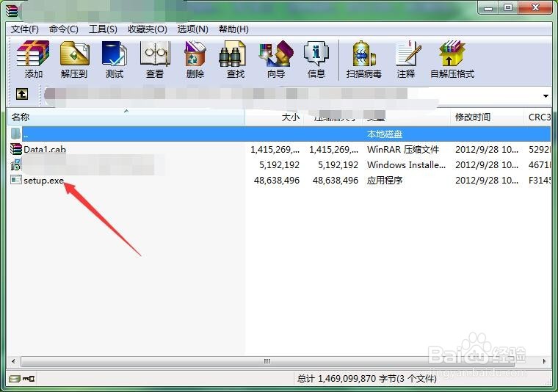Click the Info (信息) icon
This screenshot has height=392, width=558.
coord(316,54)
